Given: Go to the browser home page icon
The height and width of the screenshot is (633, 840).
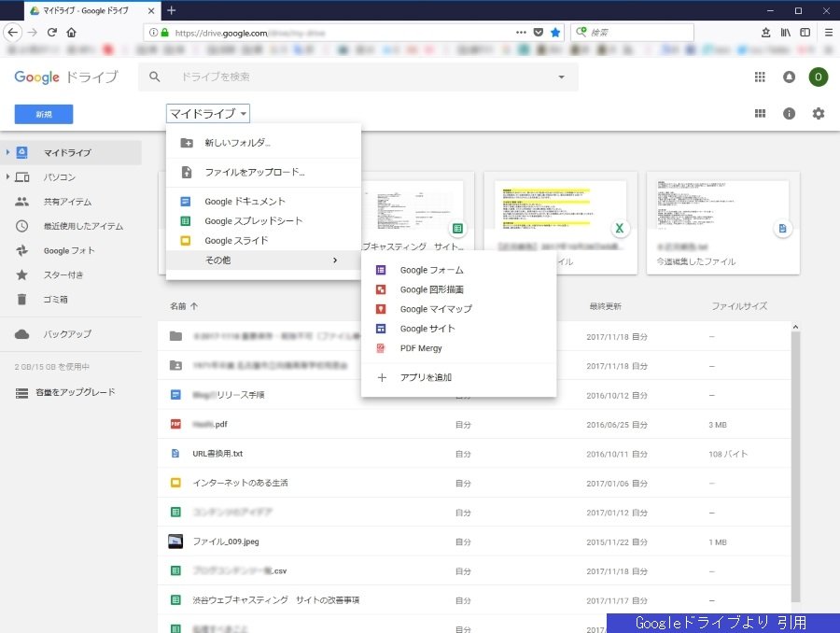Looking at the screenshot, I should tap(71, 32).
